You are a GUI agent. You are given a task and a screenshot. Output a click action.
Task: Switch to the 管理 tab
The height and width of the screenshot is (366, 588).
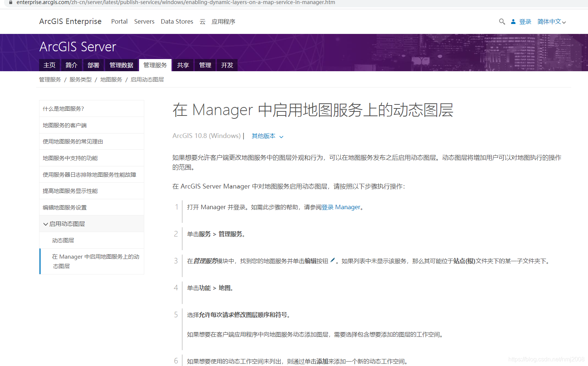205,65
